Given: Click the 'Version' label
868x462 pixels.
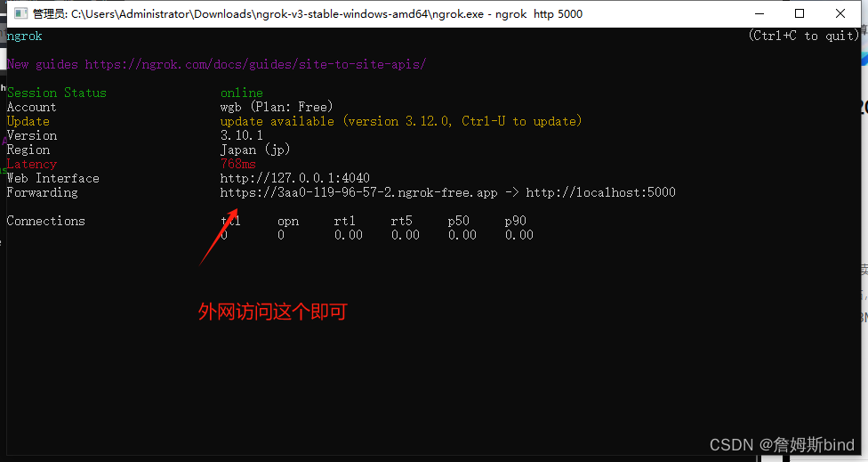Looking at the screenshot, I should click(x=31, y=135).
